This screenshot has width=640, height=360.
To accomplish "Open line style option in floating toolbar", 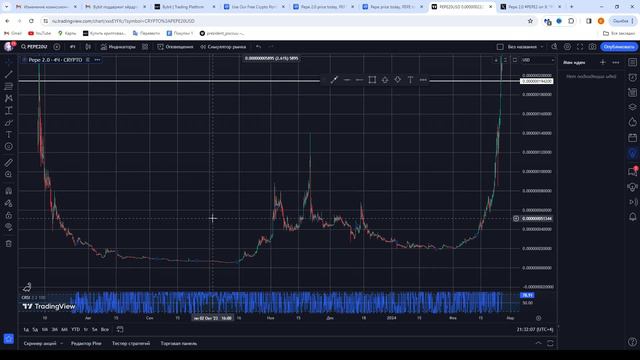I will [359, 80].
